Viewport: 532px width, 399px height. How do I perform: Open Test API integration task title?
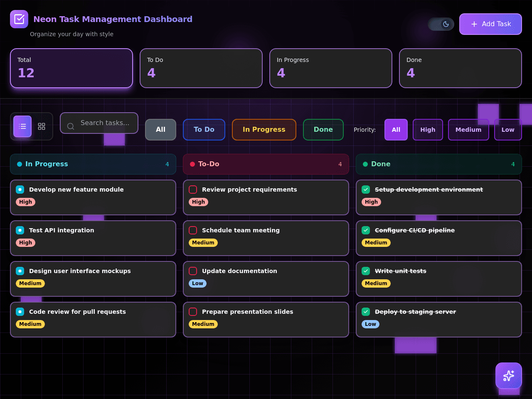(62, 230)
